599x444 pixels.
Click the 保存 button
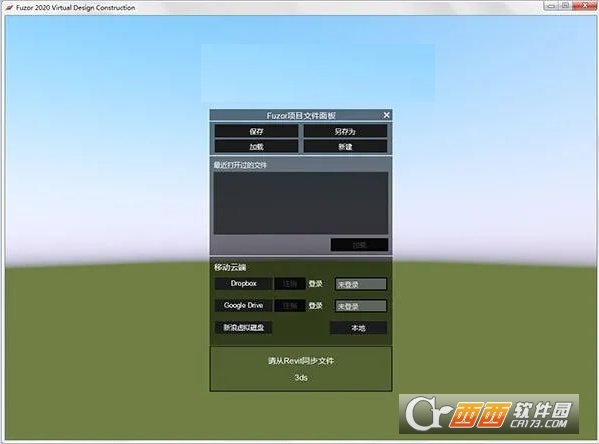256,131
